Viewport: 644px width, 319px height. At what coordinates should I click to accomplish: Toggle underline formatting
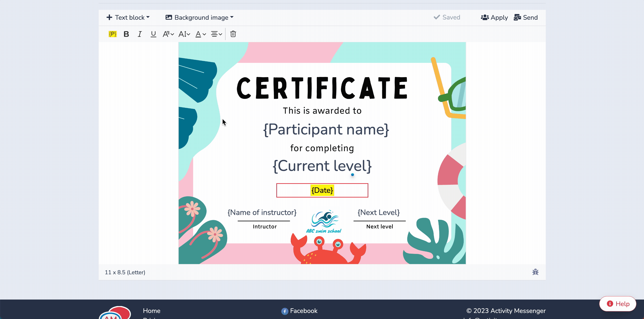click(153, 34)
